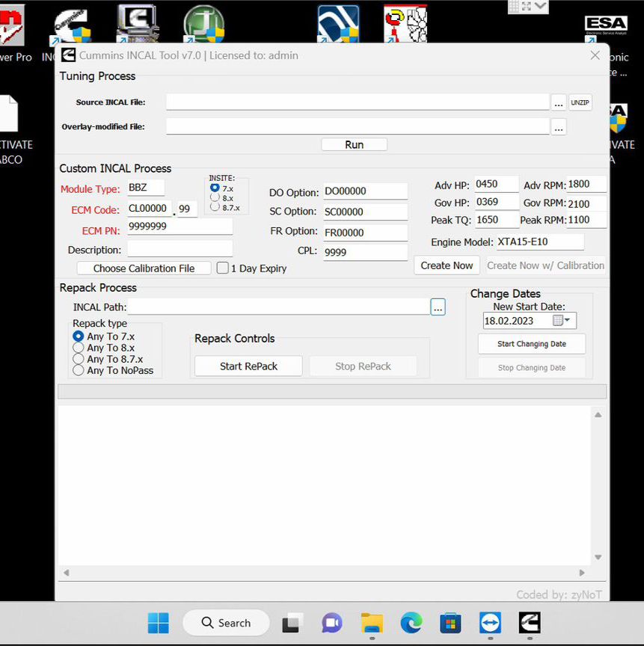Select repack type Any To NoPass

click(x=79, y=370)
